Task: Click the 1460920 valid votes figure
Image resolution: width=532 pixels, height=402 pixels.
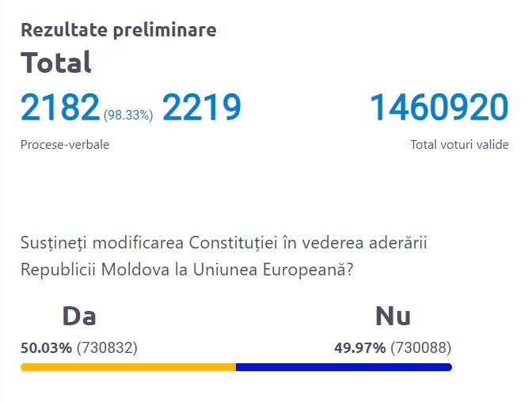Action: click(439, 108)
